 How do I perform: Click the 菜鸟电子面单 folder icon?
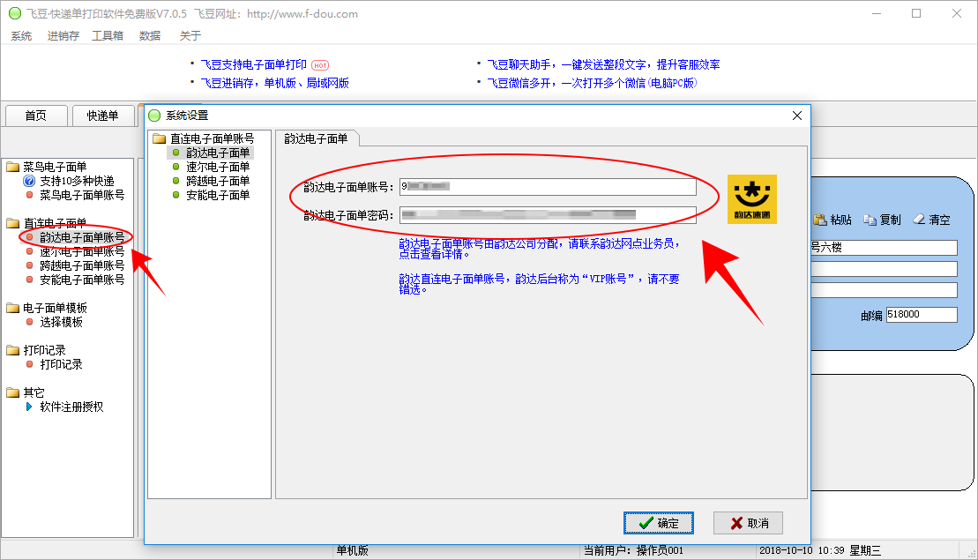click(x=12, y=168)
